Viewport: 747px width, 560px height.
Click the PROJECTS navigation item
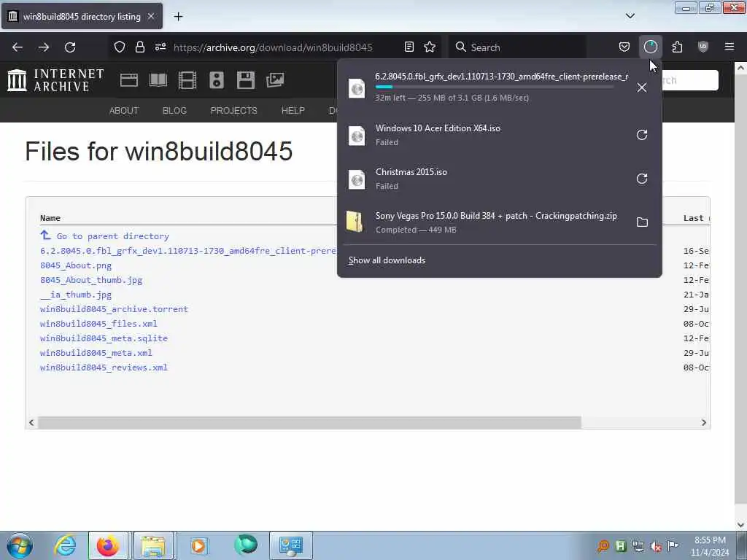click(234, 111)
